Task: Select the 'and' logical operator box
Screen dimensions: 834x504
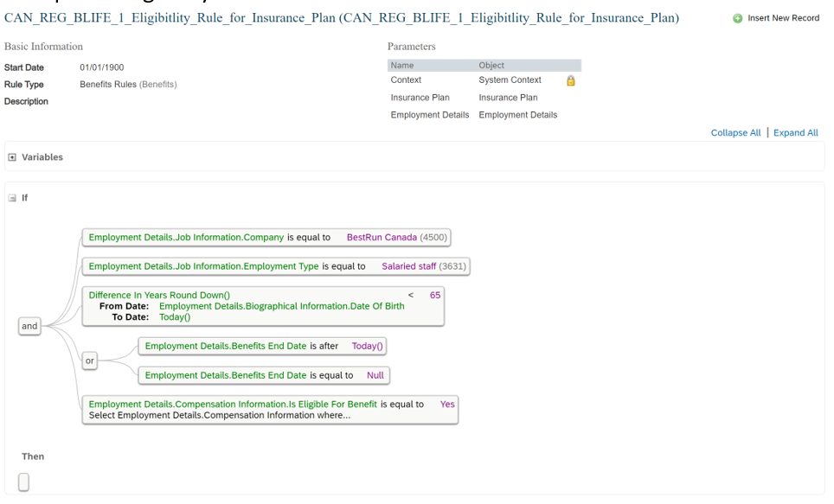Action: pos(29,326)
